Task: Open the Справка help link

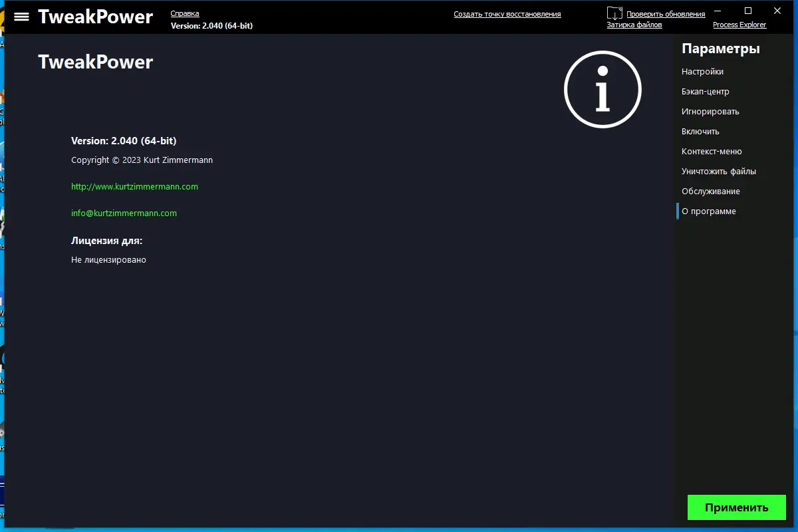Action: tap(185, 13)
